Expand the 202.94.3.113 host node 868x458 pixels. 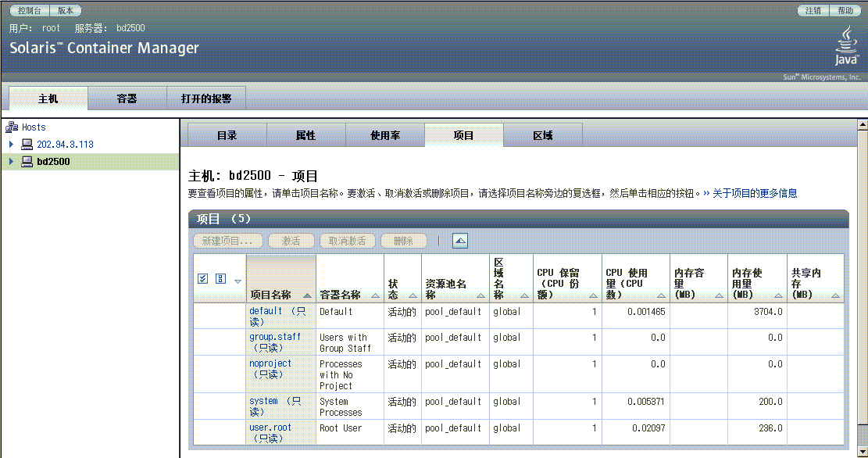tap(11, 144)
